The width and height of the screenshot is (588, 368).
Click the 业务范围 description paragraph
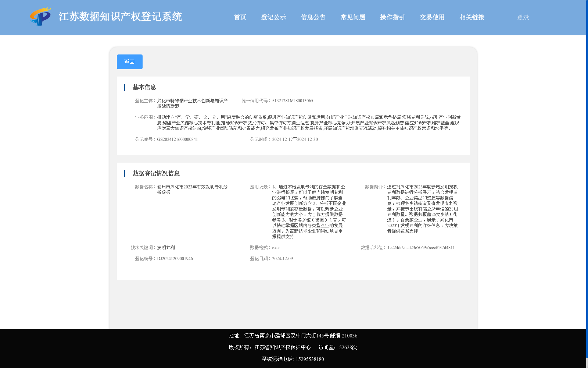pos(309,123)
